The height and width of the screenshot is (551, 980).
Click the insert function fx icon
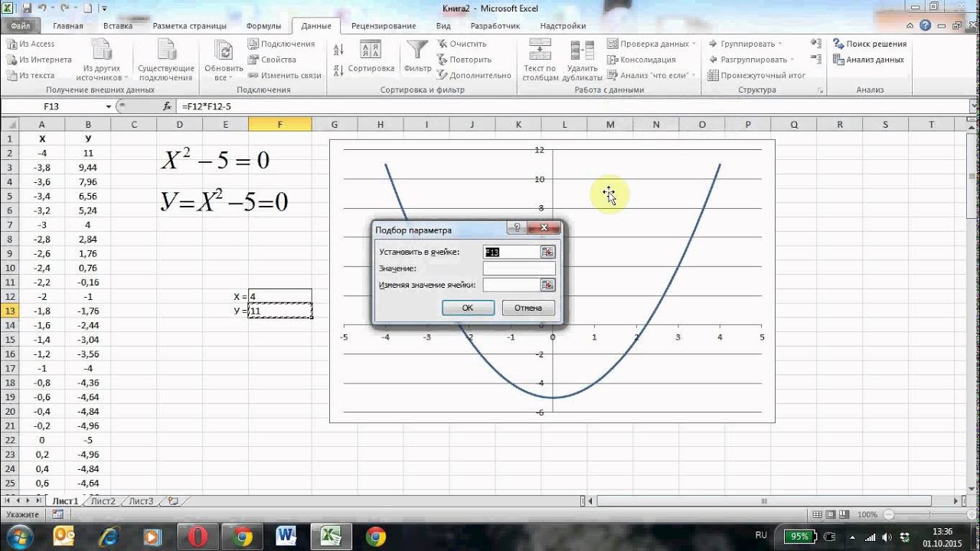click(x=167, y=106)
